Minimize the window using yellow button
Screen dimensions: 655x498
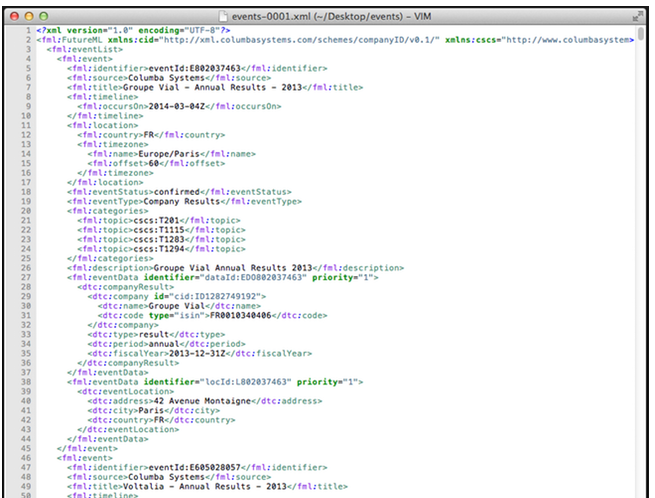point(29,16)
